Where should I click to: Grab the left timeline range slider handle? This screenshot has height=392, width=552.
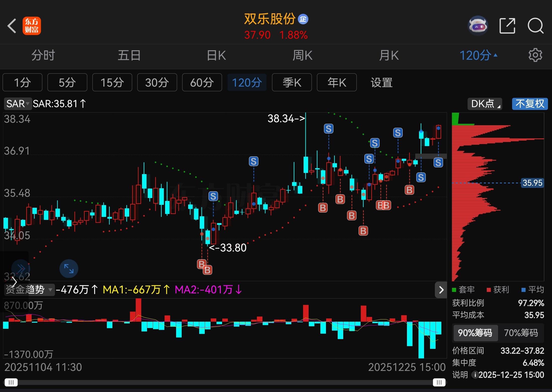11,382
